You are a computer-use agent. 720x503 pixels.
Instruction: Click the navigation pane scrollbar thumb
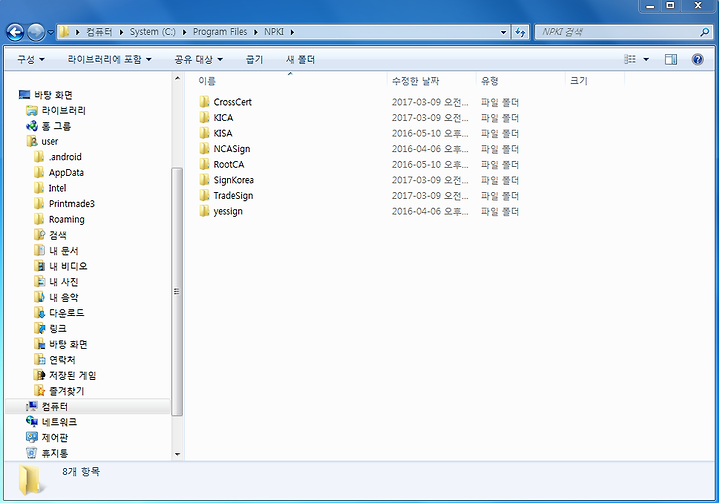tap(177, 291)
